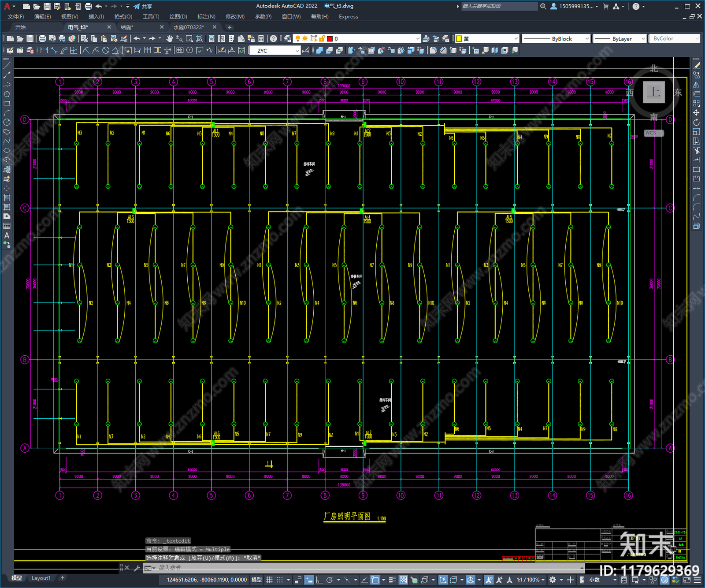Viewport: 705px width, 588px height.
Task: Select the Aligned dimension tool
Action: coord(54,50)
